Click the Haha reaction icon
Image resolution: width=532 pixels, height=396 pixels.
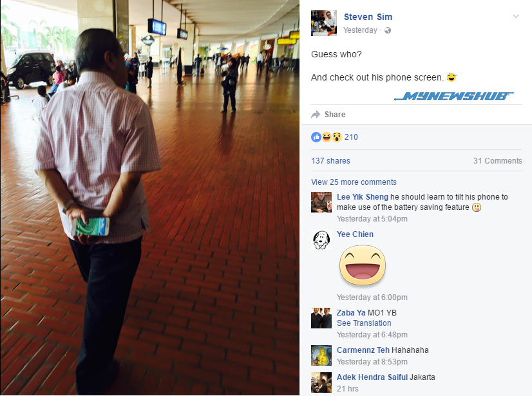click(327, 137)
